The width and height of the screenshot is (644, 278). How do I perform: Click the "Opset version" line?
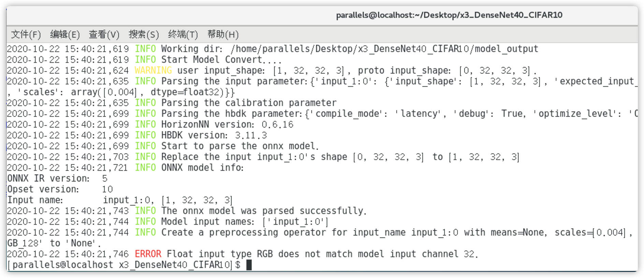(x=60, y=189)
